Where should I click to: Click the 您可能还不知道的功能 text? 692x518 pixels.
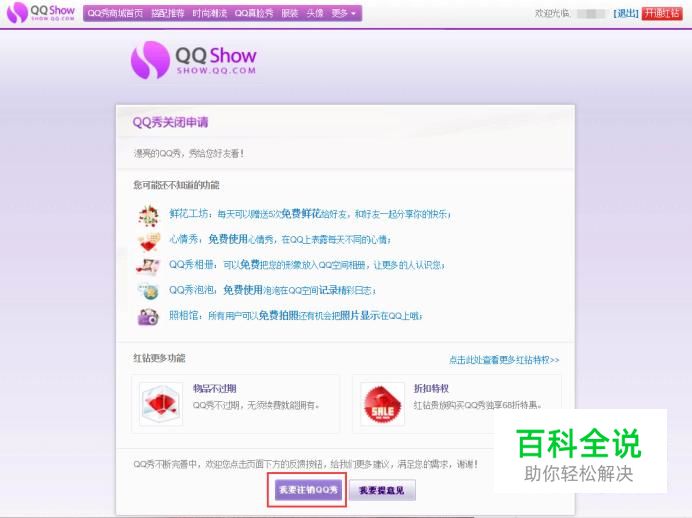(x=177, y=185)
